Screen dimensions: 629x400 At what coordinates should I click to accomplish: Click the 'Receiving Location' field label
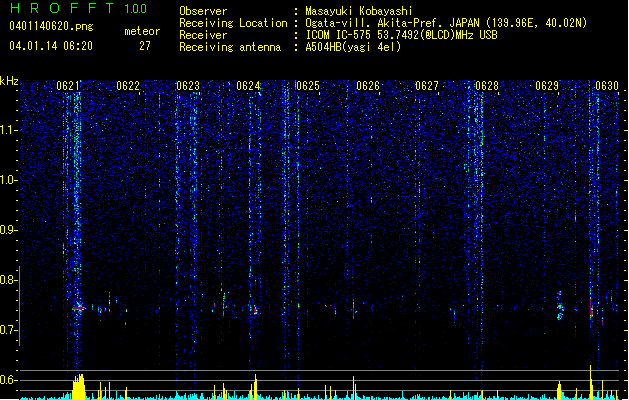233,23
